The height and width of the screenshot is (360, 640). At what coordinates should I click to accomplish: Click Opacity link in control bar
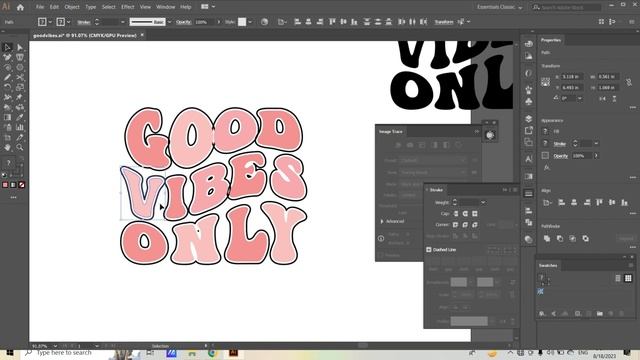[183, 22]
